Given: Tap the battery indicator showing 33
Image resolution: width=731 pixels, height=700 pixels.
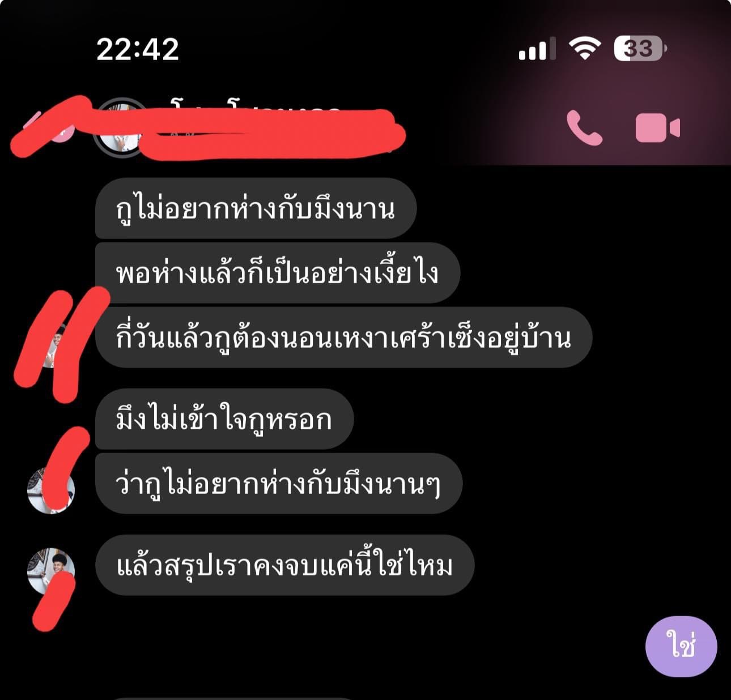Looking at the screenshot, I should [x=640, y=49].
